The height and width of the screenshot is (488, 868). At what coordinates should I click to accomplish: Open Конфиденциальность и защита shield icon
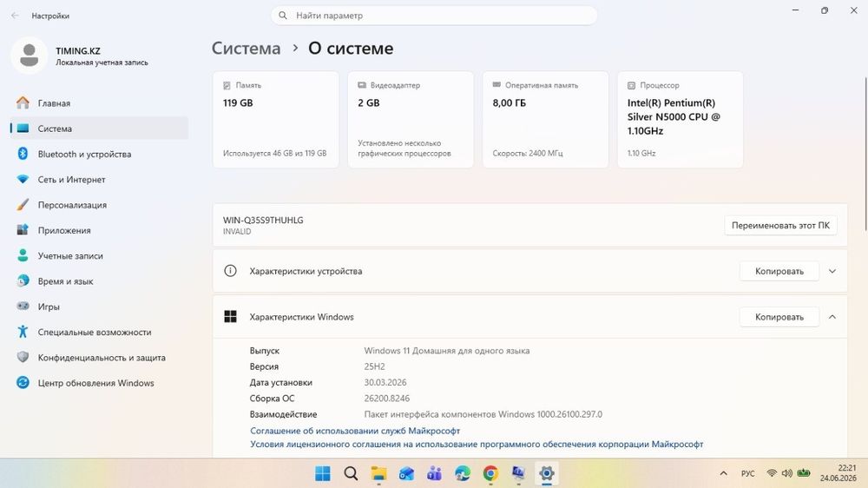pos(23,357)
